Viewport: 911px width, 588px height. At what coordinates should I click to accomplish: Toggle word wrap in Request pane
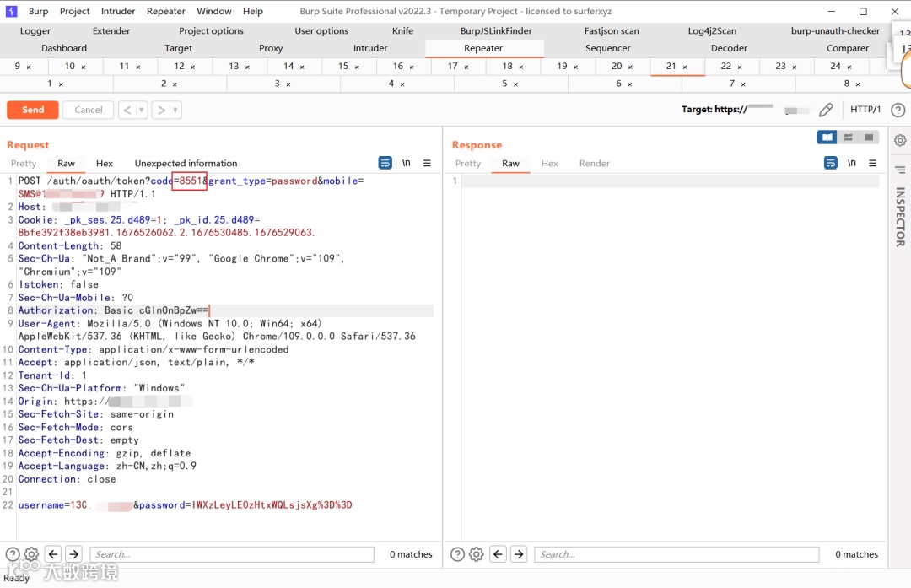click(x=385, y=163)
